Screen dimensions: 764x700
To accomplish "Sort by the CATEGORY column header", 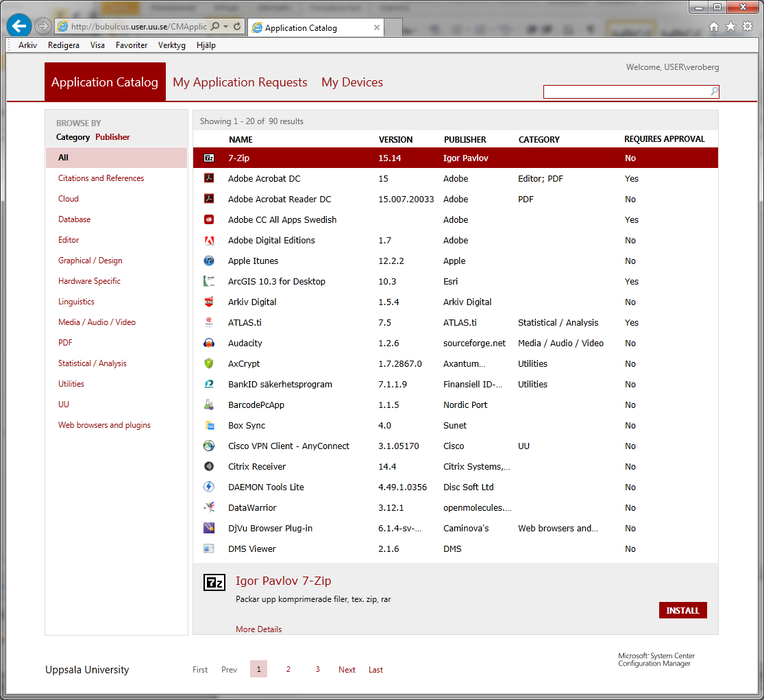I will click(539, 139).
